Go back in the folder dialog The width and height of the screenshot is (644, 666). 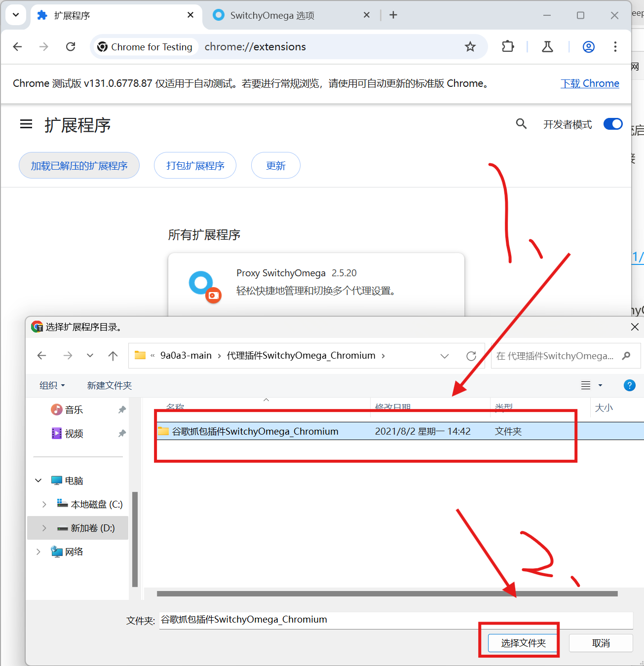[x=42, y=356]
